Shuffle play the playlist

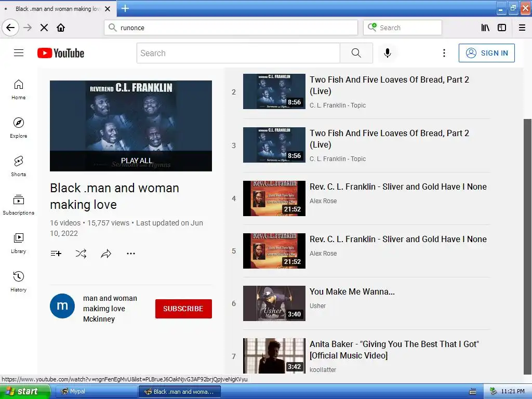point(81,254)
